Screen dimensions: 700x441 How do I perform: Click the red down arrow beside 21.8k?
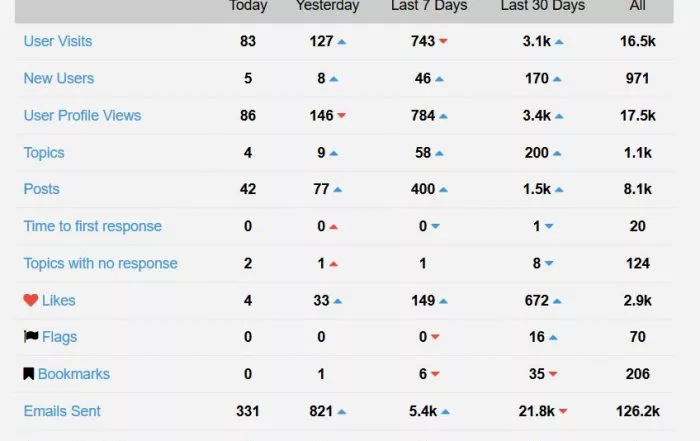(563, 411)
